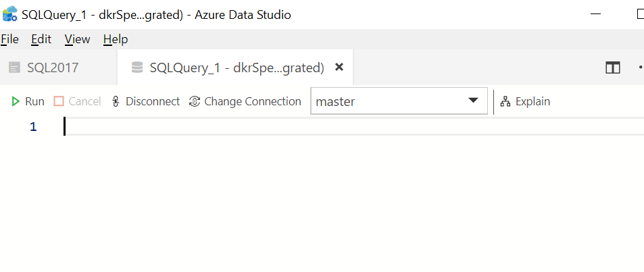Minimize the Azure Data Studio window
644x272 pixels.
point(595,14)
